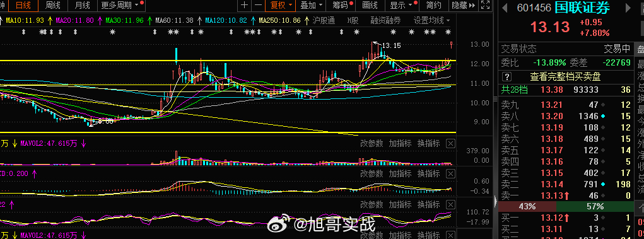Click the stock code 601456
Image resolution: width=644 pixels, height=239 pixels.
coord(534,8)
